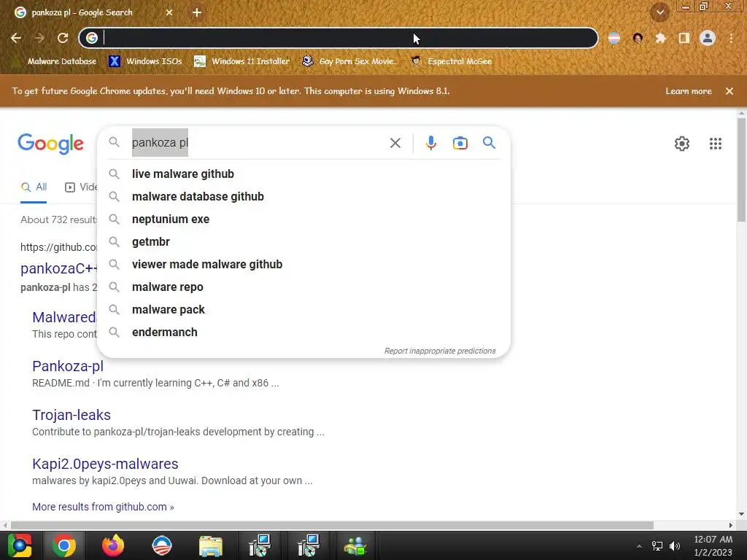Go back using the browser back arrow
The height and width of the screenshot is (560, 747).
(x=16, y=38)
